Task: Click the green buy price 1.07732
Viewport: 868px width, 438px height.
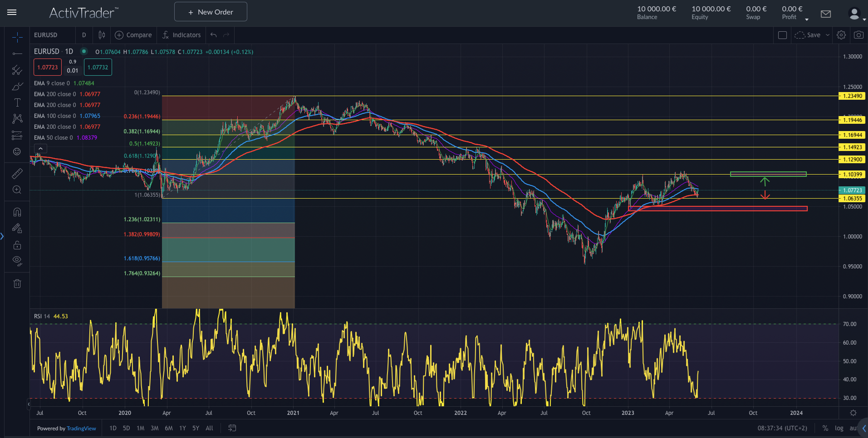Action: coord(98,67)
